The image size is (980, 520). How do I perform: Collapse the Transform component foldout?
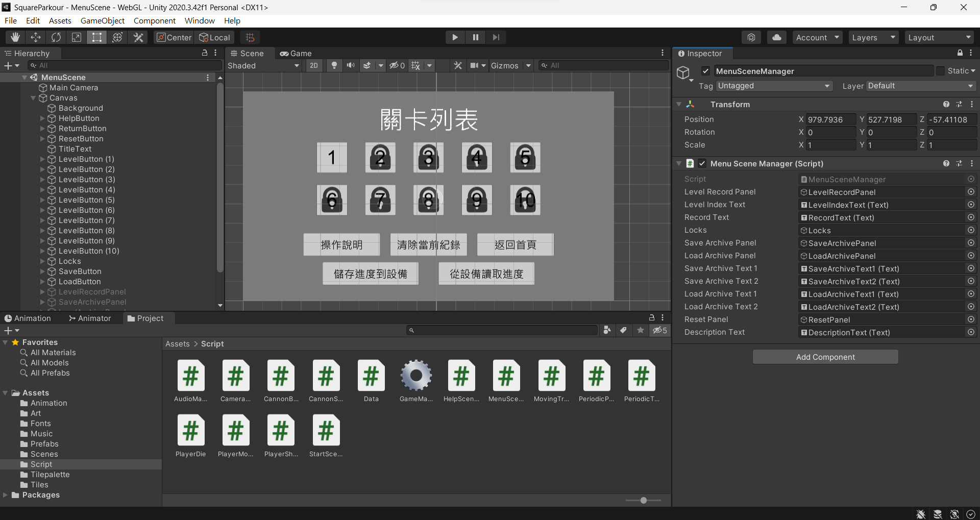pyautogui.click(x=679, y=104)
